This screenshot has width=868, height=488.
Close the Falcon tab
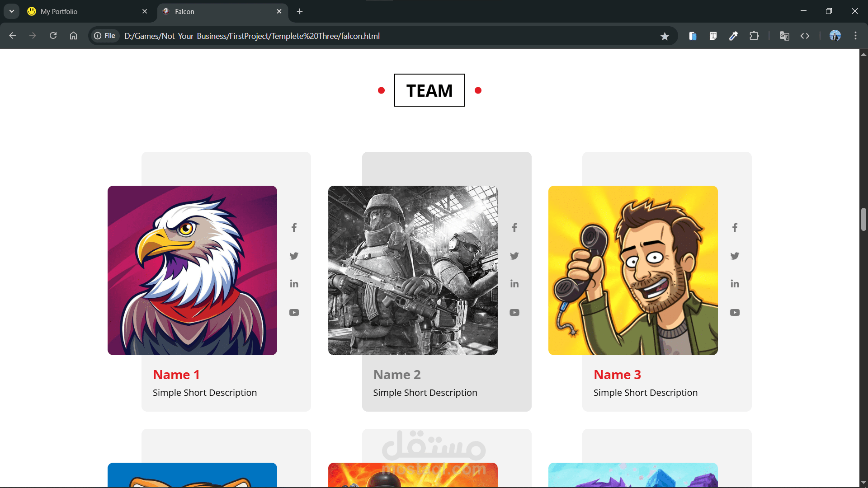click(x=279, y=11)
